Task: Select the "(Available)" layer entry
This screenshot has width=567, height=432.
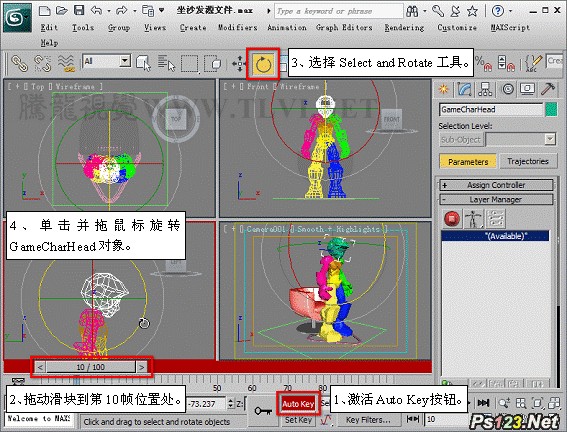Action: click(495, 236)
